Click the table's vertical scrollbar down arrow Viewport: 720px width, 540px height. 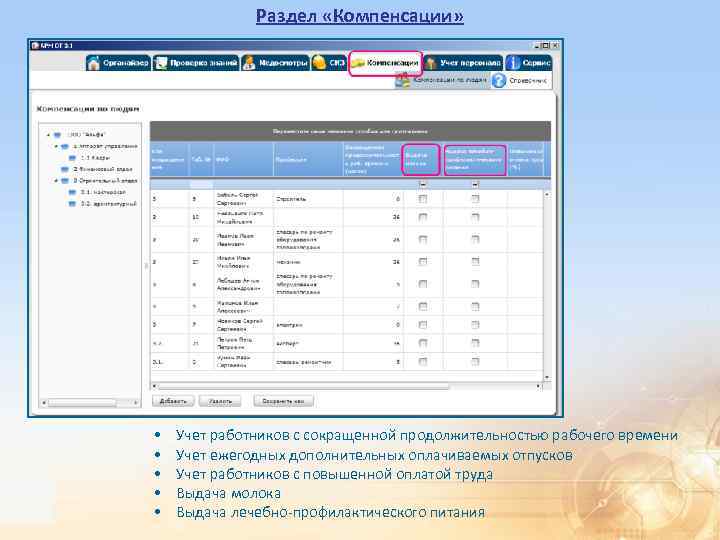pos(546,377)
